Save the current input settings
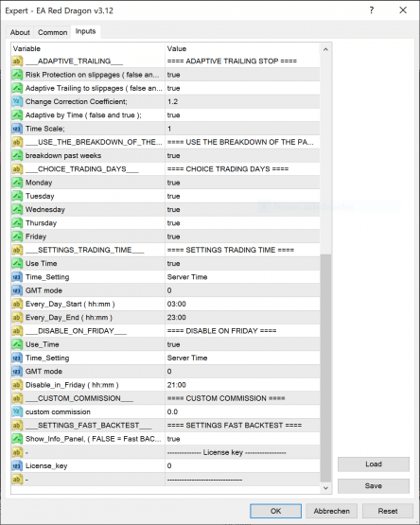 374,486
